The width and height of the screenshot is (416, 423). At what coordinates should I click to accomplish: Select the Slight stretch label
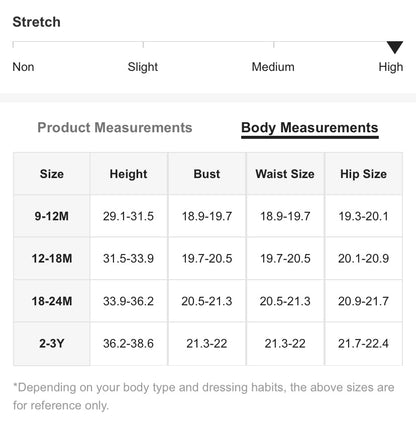(143, 67)
